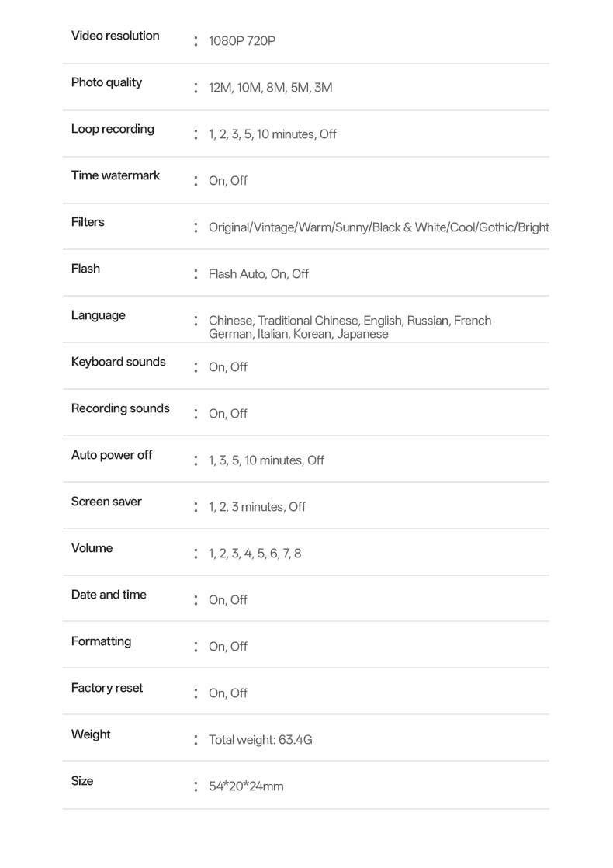Click the "Filters" row label
Viewport: 613px width, 868px height.
tap(88, 222)
